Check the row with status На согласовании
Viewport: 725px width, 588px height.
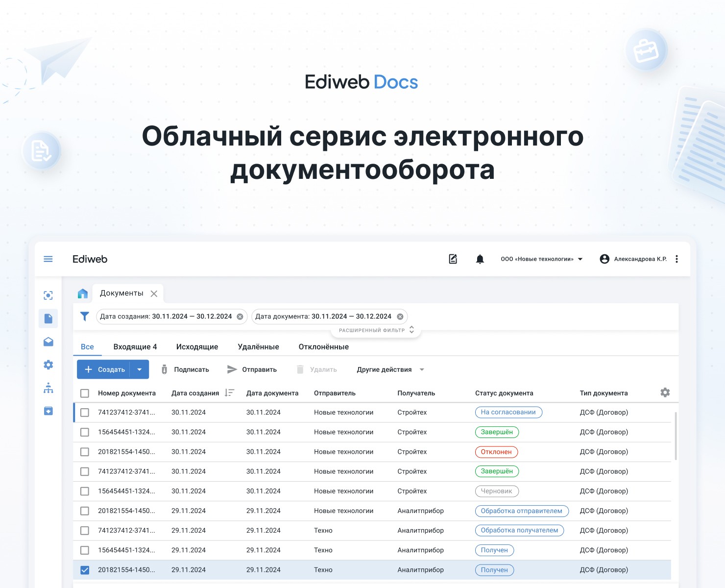85,413
